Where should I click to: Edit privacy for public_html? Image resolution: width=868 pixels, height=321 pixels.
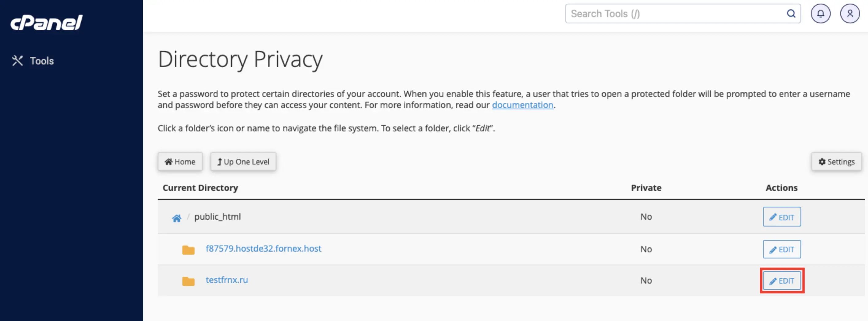tap(781, 217)
